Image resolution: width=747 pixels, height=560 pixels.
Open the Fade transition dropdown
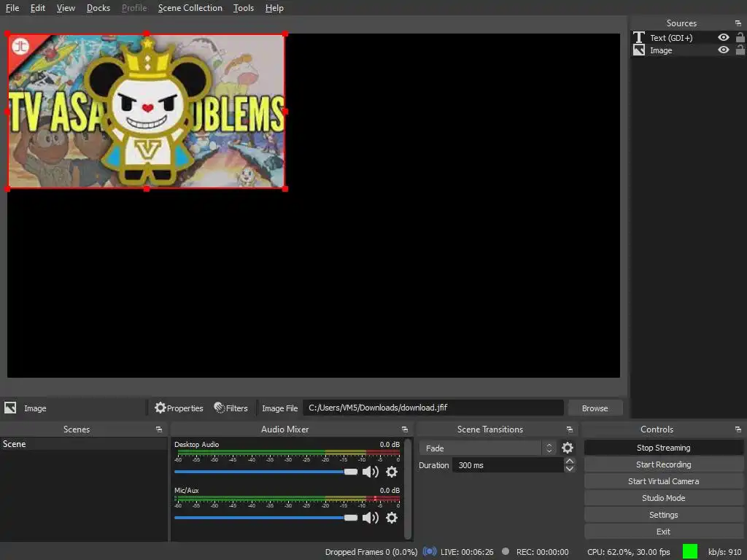487,448
